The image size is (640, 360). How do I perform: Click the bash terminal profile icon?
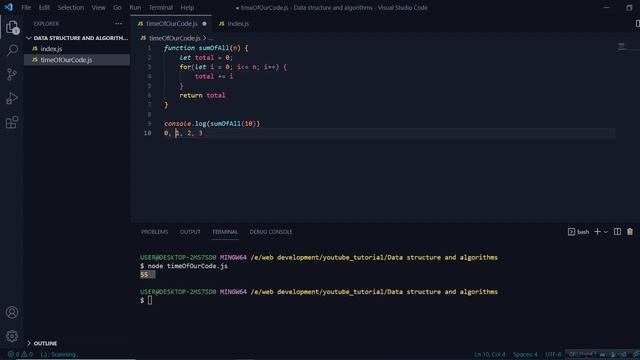click(571, 232)
